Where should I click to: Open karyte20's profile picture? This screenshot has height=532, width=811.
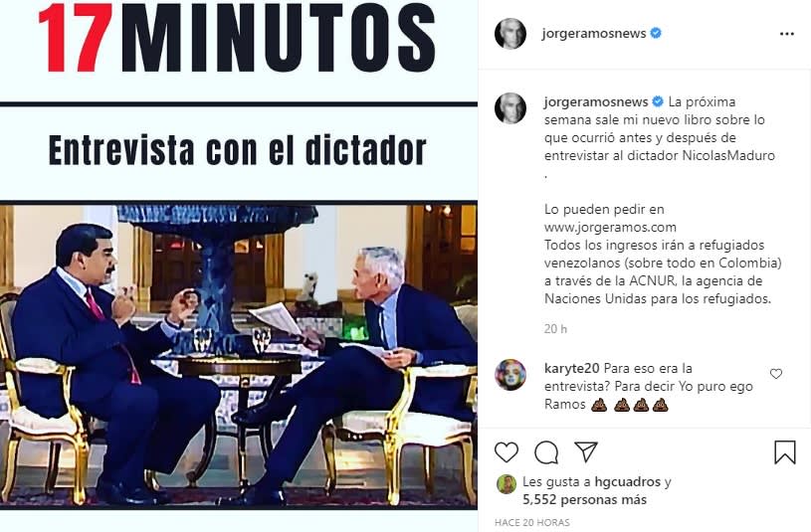[x=510, y=375]
